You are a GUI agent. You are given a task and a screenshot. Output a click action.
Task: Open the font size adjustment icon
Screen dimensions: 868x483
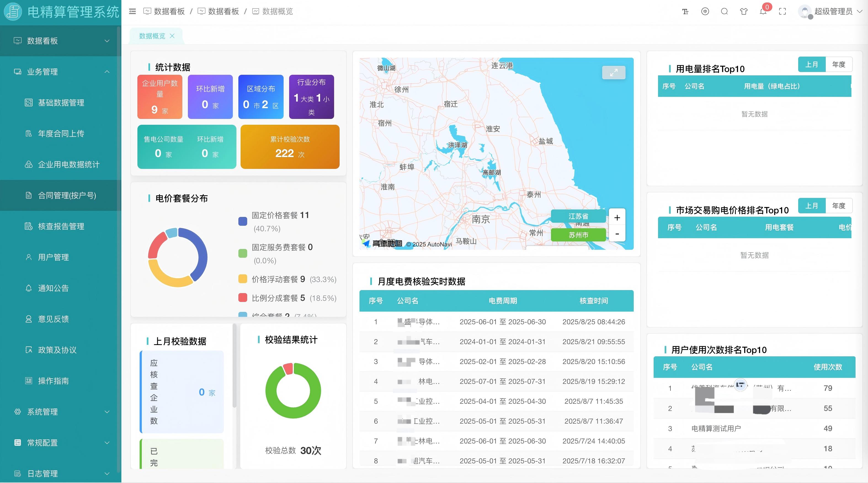click(685, 12)
